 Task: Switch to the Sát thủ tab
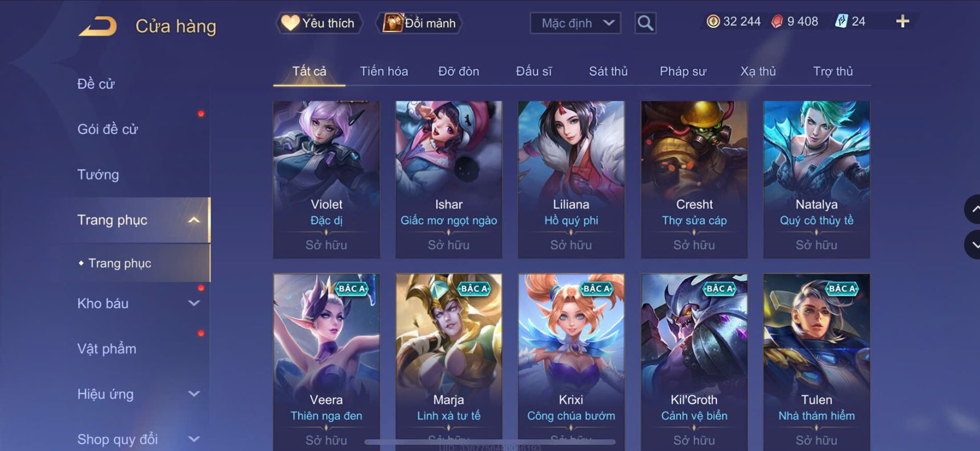coord(608,71)
